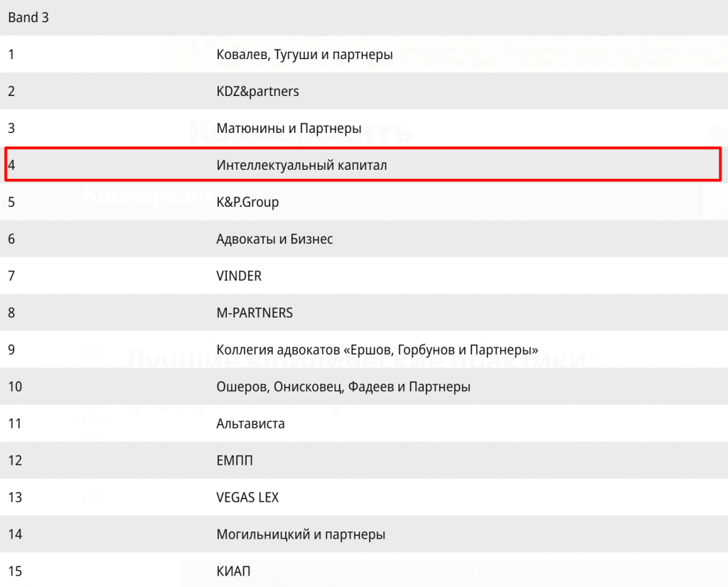This screenshot has height=587, width=728.
Task: Click 'Интеллектуальный капитал' firm name
Action: (x=301, y=165)
